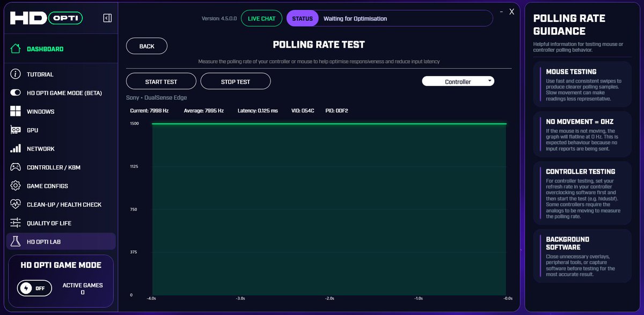
Task: Click the BACK button above Polling Rate Test
Action: pyautogui.click(x=147, y=46)
